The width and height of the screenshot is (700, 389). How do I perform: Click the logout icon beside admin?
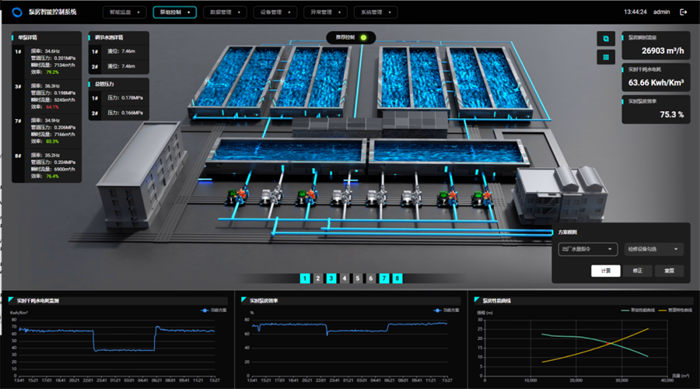click(683, 12)
